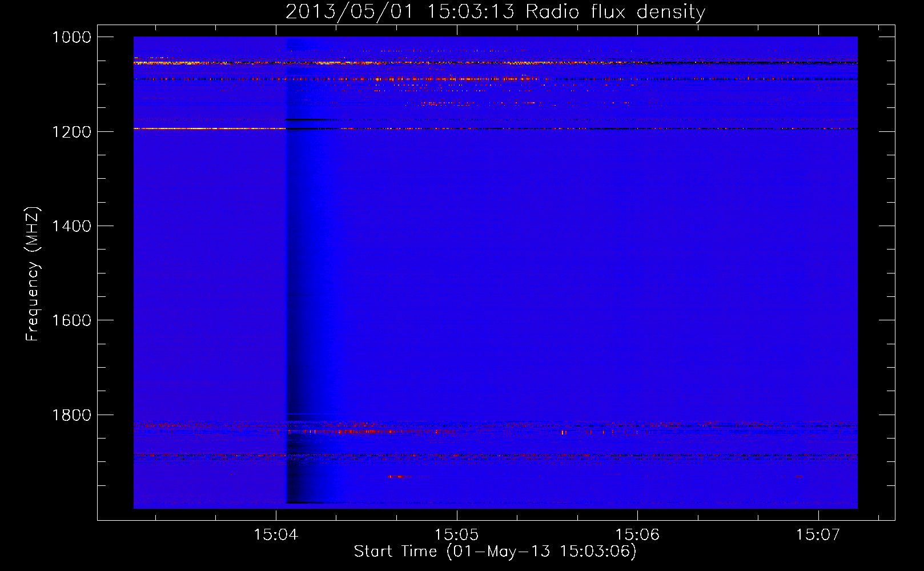
Task: Click the 15:04 time tick label
Action: coord(276,535)
